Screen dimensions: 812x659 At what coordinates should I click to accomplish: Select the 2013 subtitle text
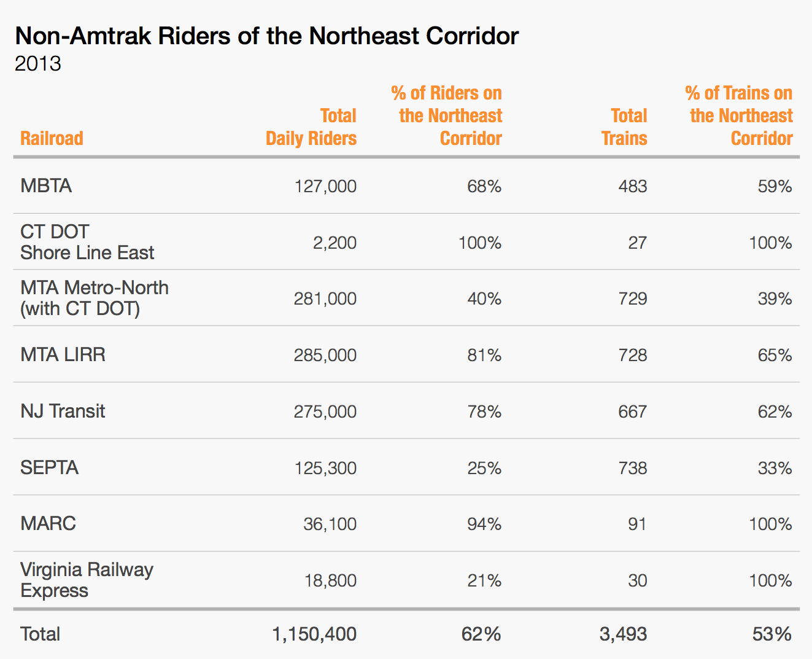pos(38,64)
